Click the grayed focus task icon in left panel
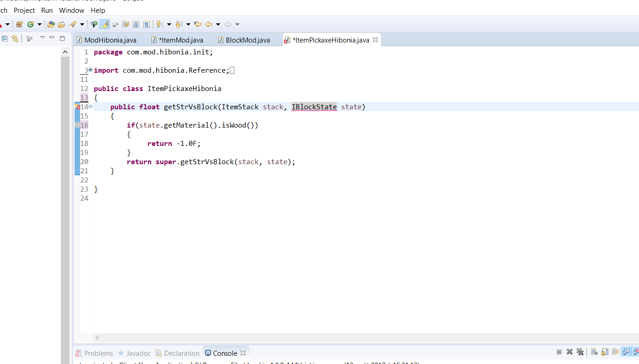The width and height of the screenshot is (639, 364). 29,38
